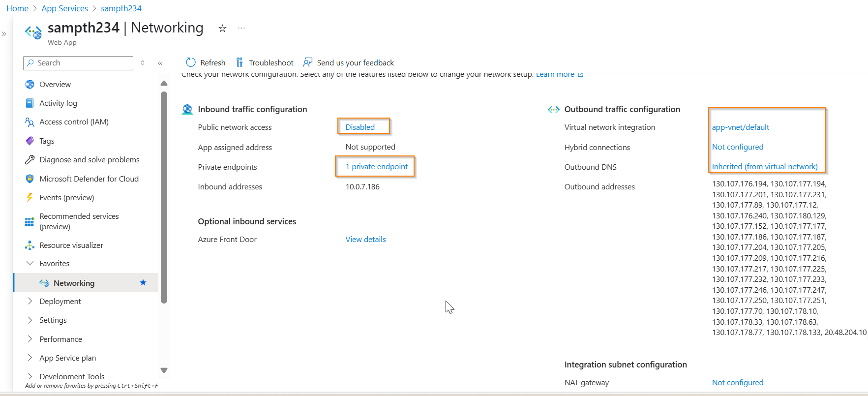Click the Microsoft Defender for Cloud shield icon
The image size is (868, 396).
pos(30,179)
